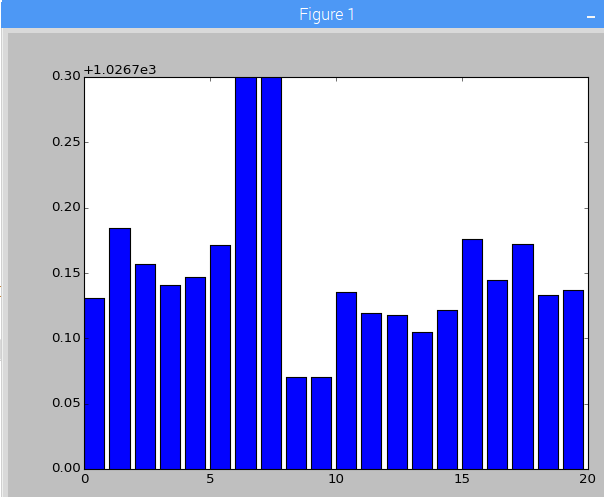
Task: Click the y-axis tick label 0.30
Action: coord(66,76)
